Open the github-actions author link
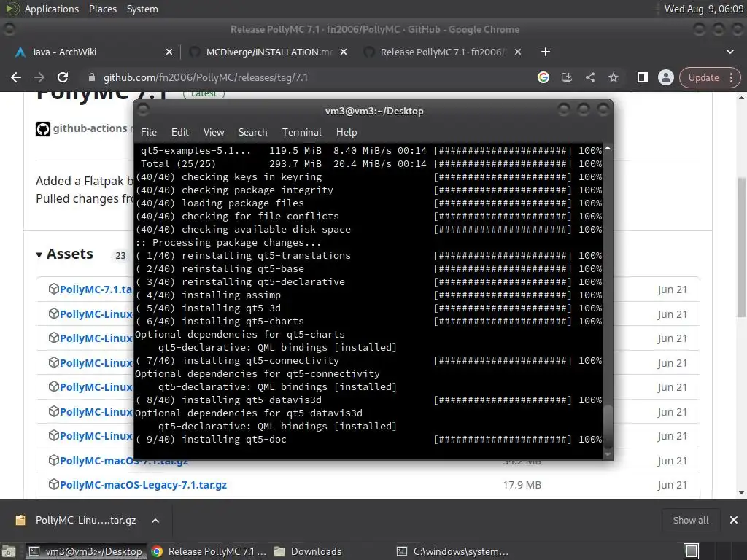This screenshot has width=747, height=560. (x=90, y=128)
